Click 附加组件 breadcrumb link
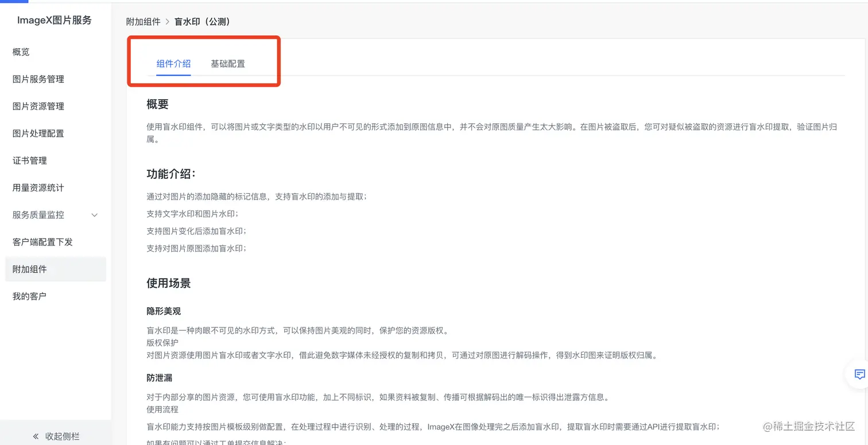The height and width of the screenshot is (445, 868). click(144, 22)
